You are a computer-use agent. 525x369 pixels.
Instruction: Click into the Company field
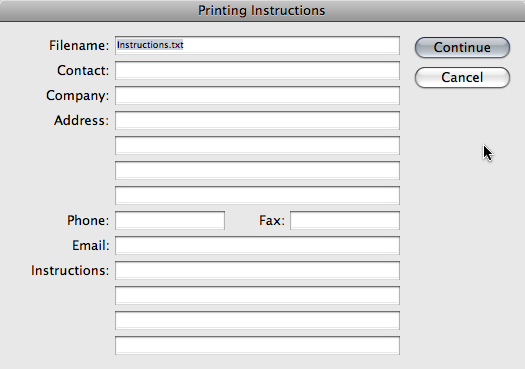pos(257,95)
